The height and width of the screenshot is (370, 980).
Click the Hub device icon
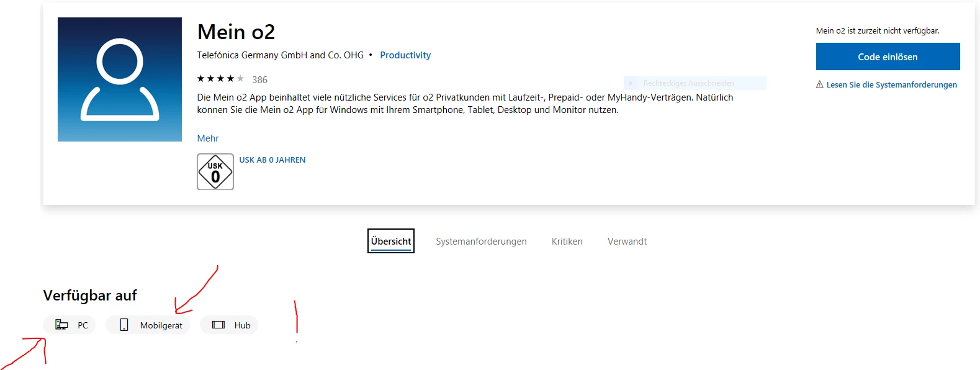(x=218, y=325)
